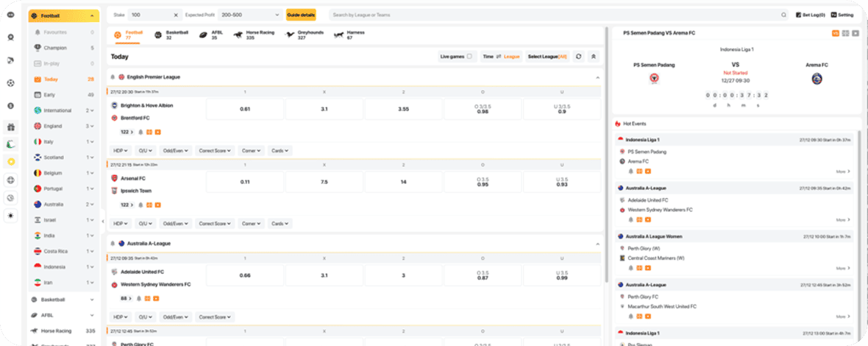The width and height of the screenshot is (868, 346).
Task: Select Champion in the sidebar
Action: click(64, 48)
